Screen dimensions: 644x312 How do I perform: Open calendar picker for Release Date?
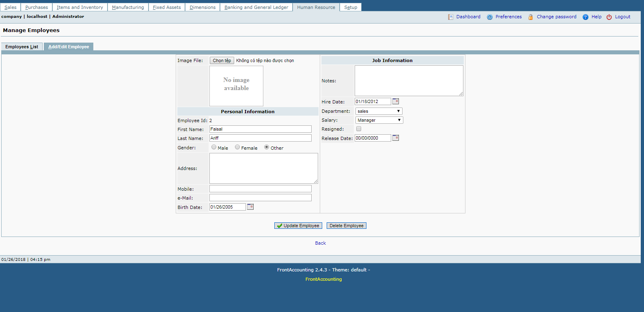coord(396,138)
